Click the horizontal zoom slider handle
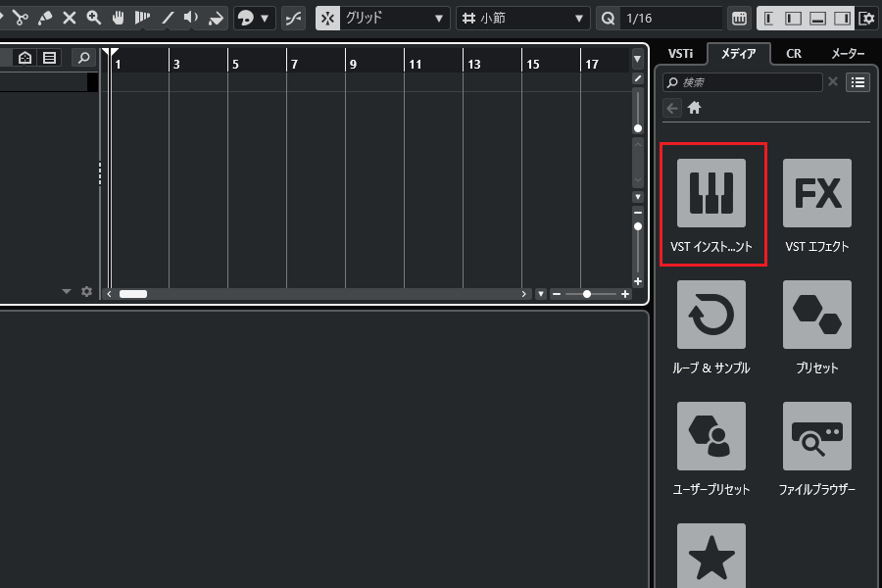Screen dimensions: 882x588 tap(587, 294)
